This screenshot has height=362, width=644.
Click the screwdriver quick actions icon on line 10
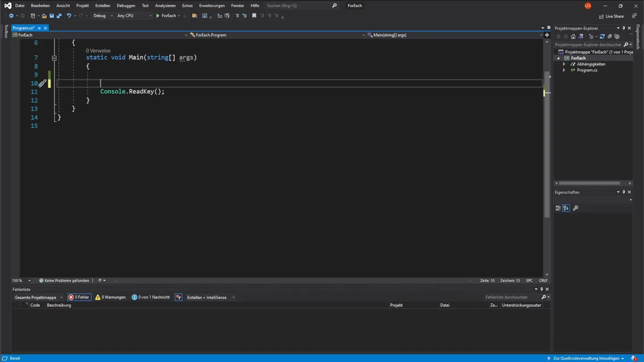coord(42,83)
